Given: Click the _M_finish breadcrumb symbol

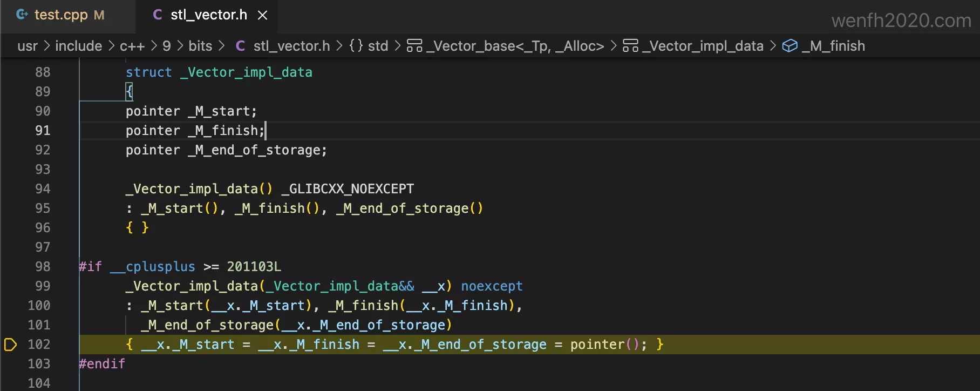Looking at the screenshot, I should 833,46.
